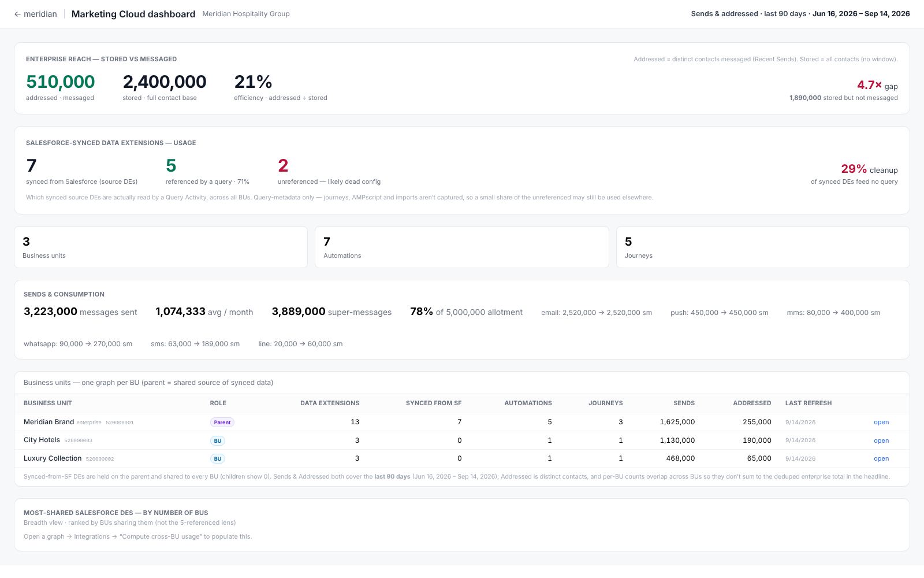Click the 78% of 5,000,000 allotment text
Screen dimensions: 924x578
466,312
